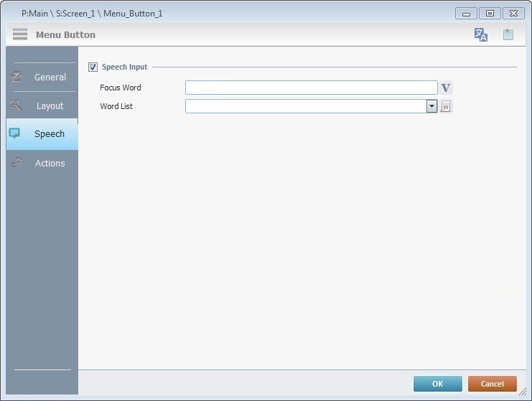Click the resize grip at bottom-right corner
Screen dimensions: 532x401
click(523, 392)
